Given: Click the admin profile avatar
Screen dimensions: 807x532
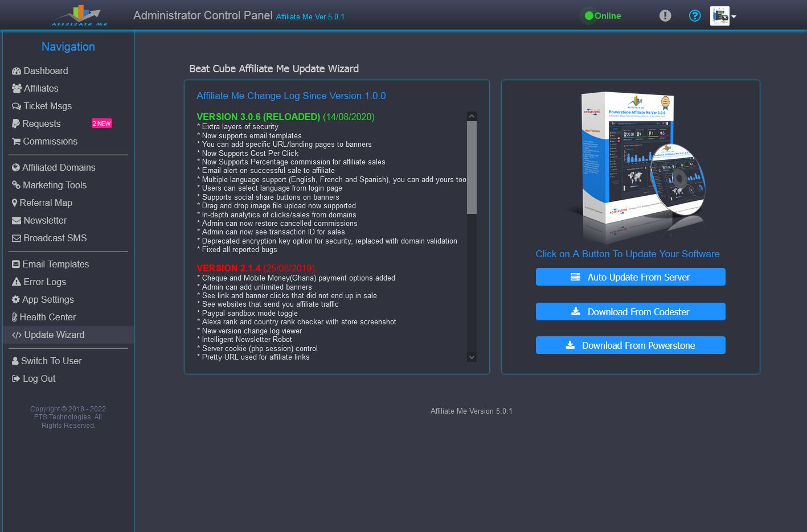Looking at the screenshot, I should pos(720,16).
